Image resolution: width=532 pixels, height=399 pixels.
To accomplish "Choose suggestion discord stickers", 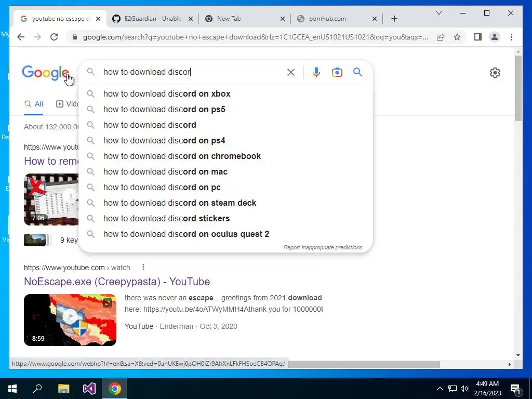I will pyautogui.click(x=225, y=219).
